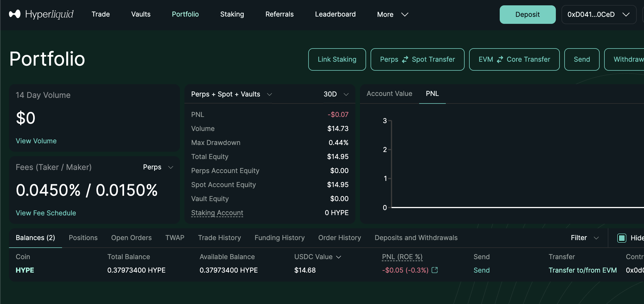The image size is (644, 304).
Task: Sort by USDC Value column chevron
Action: tap(339, 257)
